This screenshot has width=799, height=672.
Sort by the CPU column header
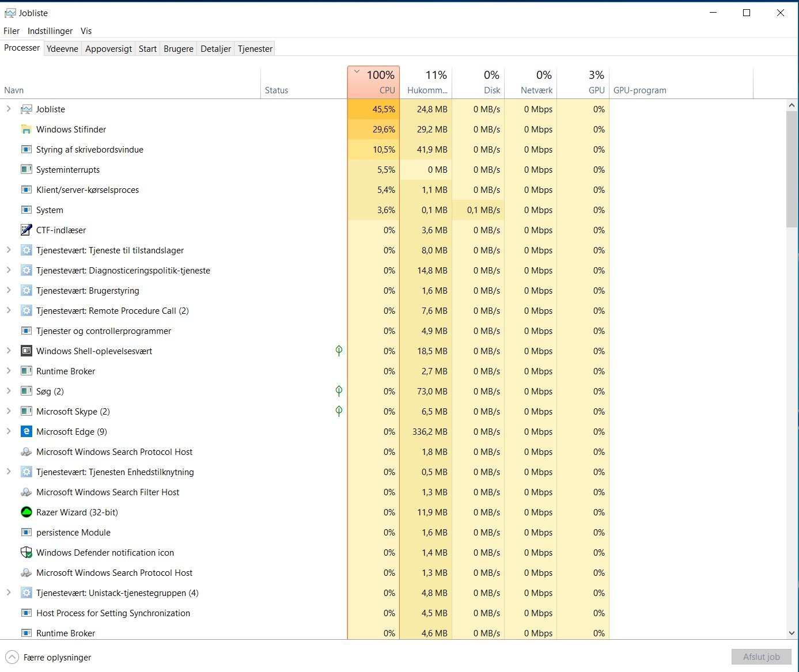[373, 82]
